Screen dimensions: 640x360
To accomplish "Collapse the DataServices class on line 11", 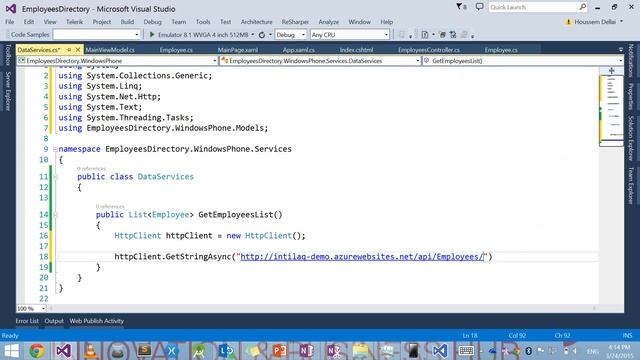I will coord(55,177).
